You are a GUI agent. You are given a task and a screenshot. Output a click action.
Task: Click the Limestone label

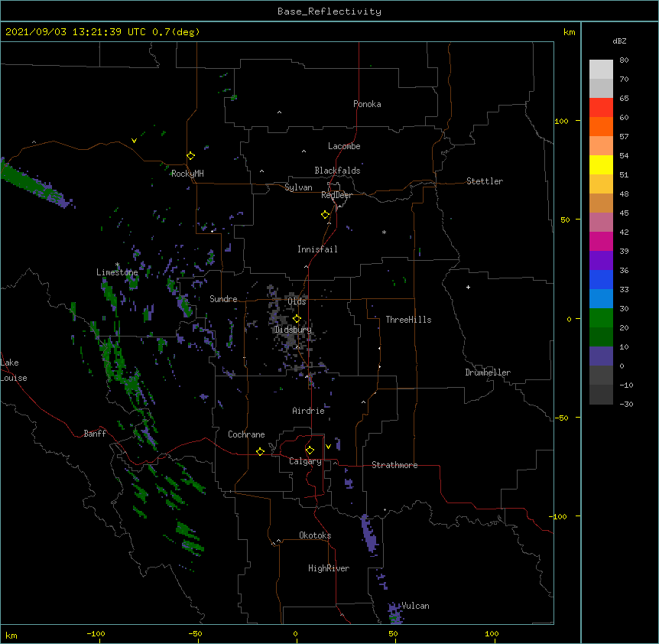click(117, 272)
